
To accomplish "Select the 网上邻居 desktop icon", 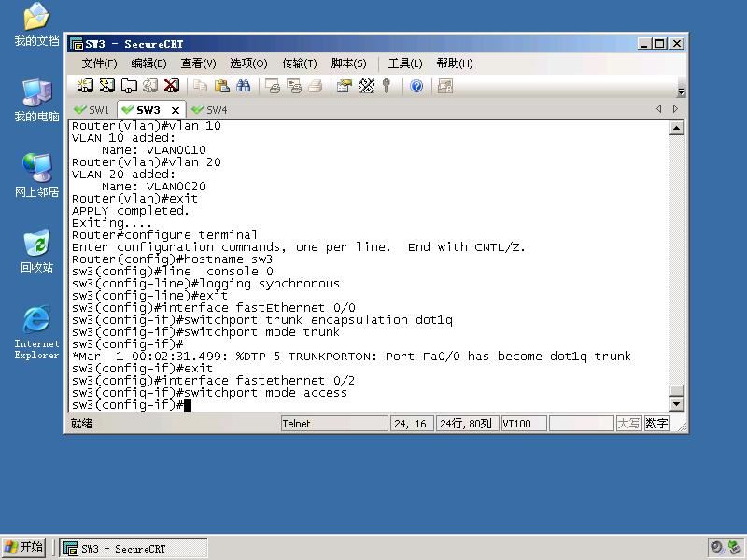I will click(x=36, y=175).
